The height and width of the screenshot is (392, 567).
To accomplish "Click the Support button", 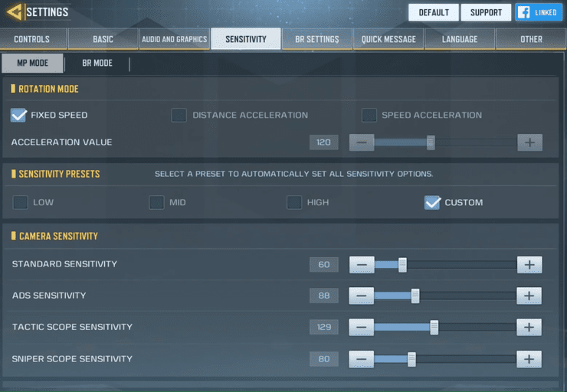I will 486,12.
